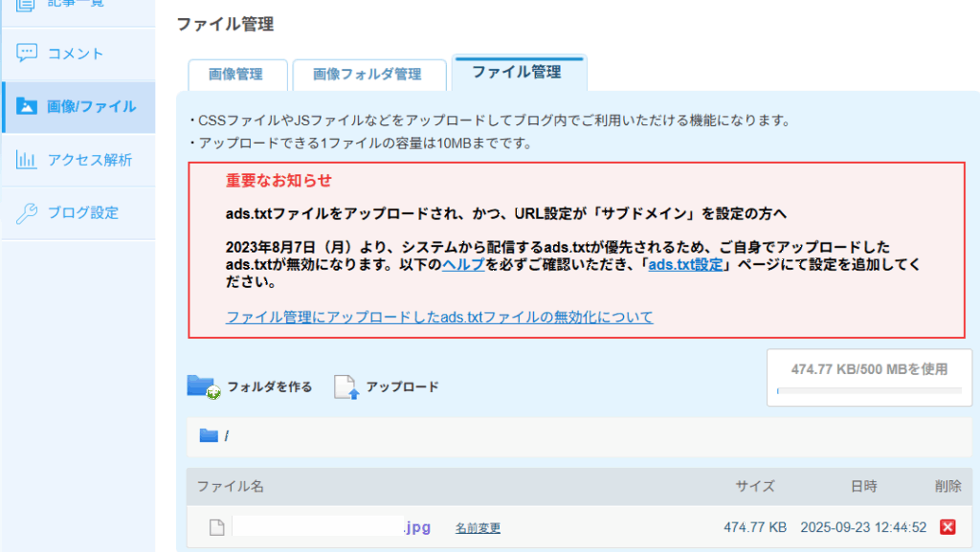The height and width of the screenshot is (552, 980).
Task: Go to the ads.txt設定 page link
Action: tap(685, 265)
